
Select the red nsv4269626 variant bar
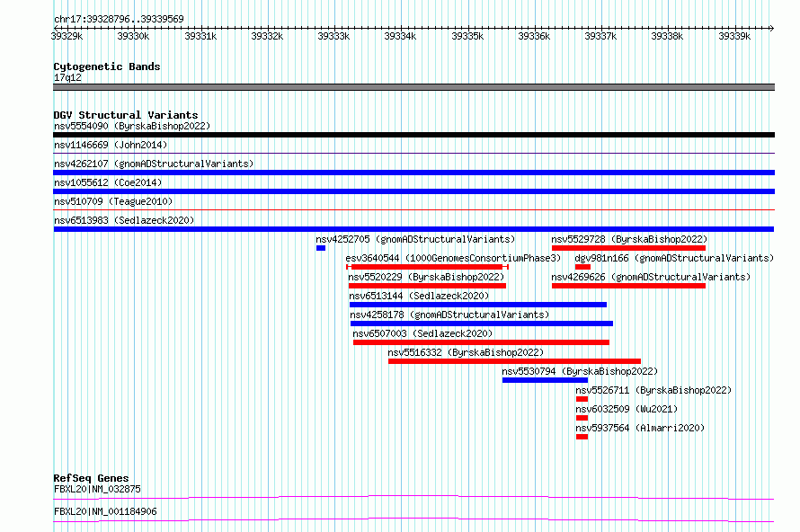click(x=628, y=286)
